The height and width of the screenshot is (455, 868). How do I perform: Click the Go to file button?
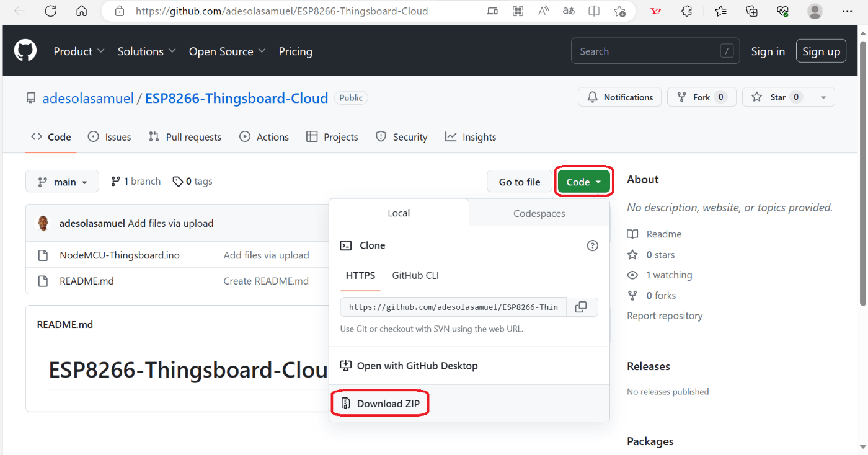[x=520, y=182]
